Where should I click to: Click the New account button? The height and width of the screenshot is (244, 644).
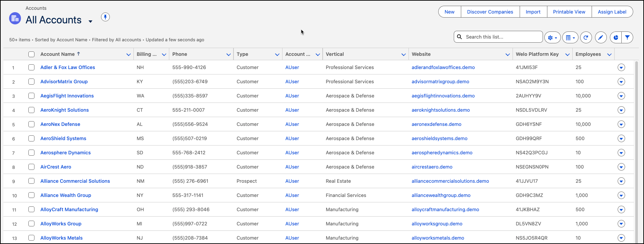point(449,12)
